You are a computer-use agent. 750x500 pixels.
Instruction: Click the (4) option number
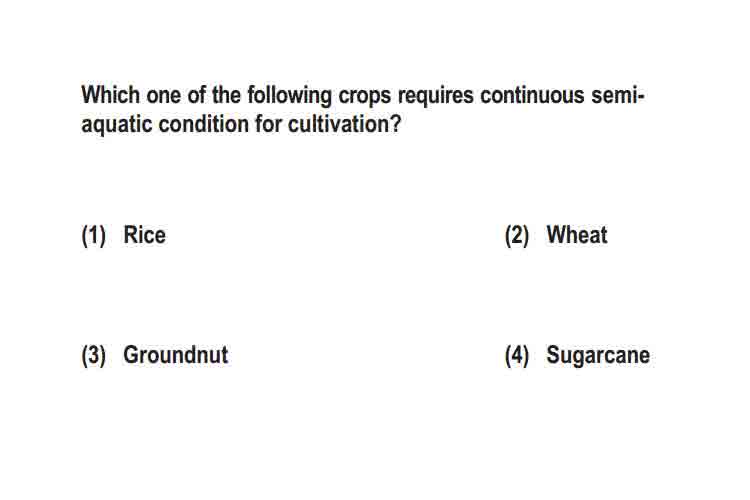click(x=517, y=356)
